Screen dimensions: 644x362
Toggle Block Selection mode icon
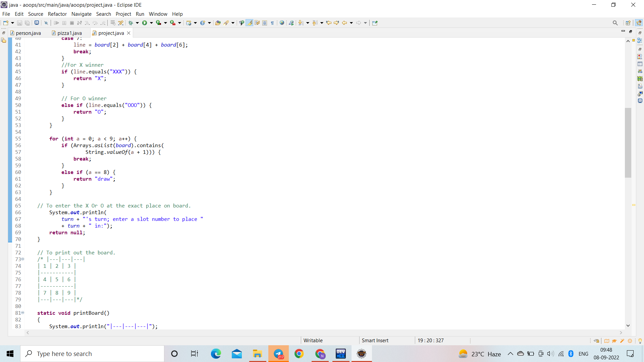coord(265,23)
